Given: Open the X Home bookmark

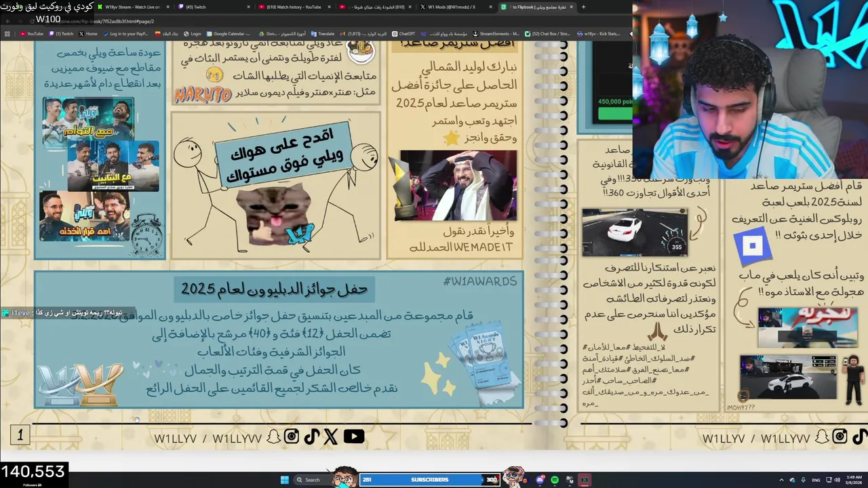Looking at the screenshot, I should (x=88, y=33).
